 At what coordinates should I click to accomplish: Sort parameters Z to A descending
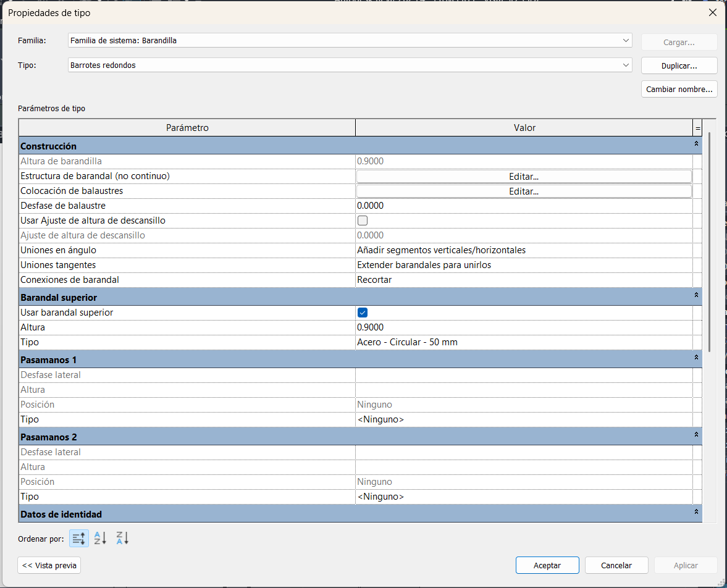(122, 538)
